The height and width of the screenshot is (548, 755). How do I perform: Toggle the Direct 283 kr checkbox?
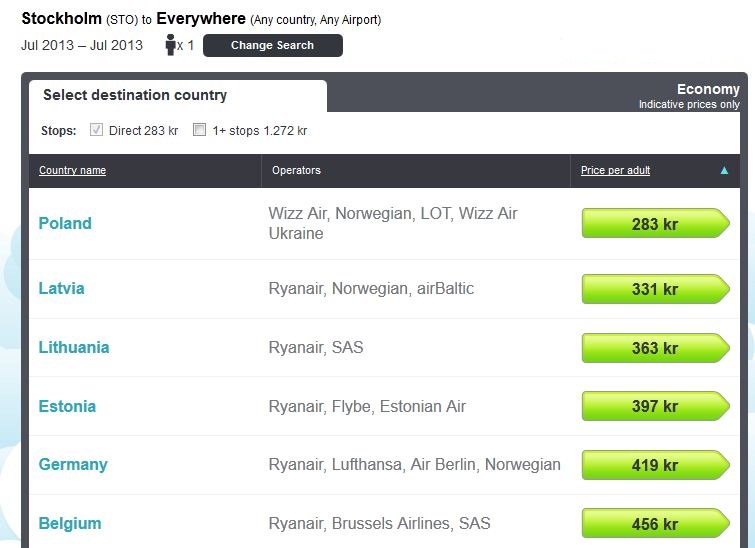96,130
